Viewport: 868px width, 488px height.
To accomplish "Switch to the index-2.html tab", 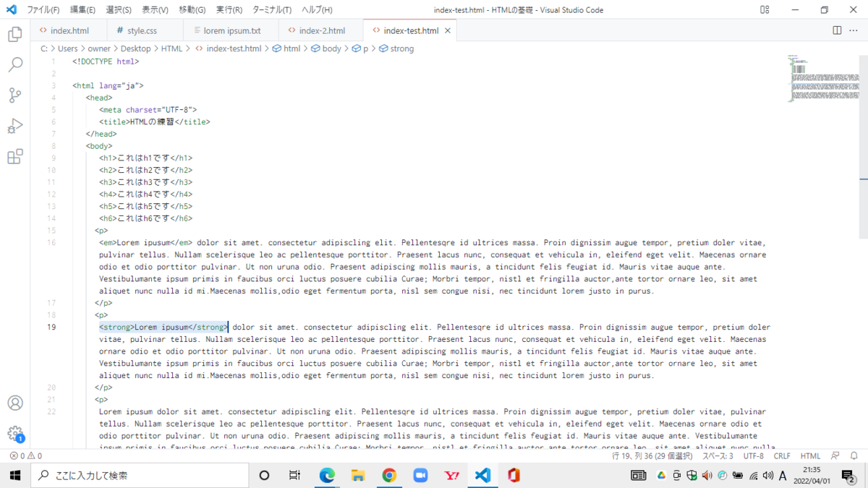I will tap(322, 31).
